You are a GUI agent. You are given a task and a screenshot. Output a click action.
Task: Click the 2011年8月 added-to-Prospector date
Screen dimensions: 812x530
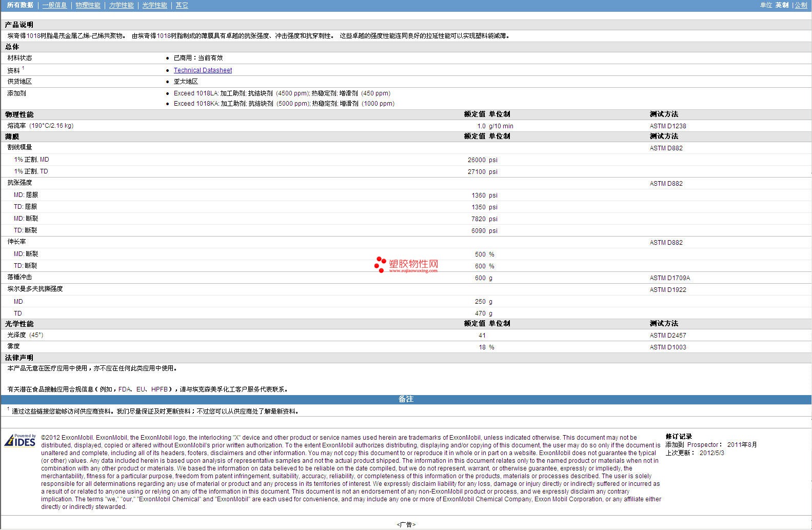[x=742, y=445]
